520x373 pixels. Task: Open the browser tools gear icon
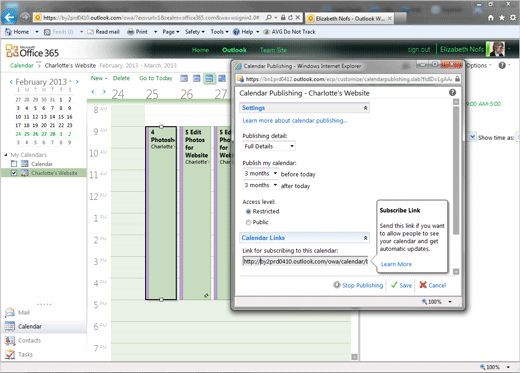[x=513, y=18]
